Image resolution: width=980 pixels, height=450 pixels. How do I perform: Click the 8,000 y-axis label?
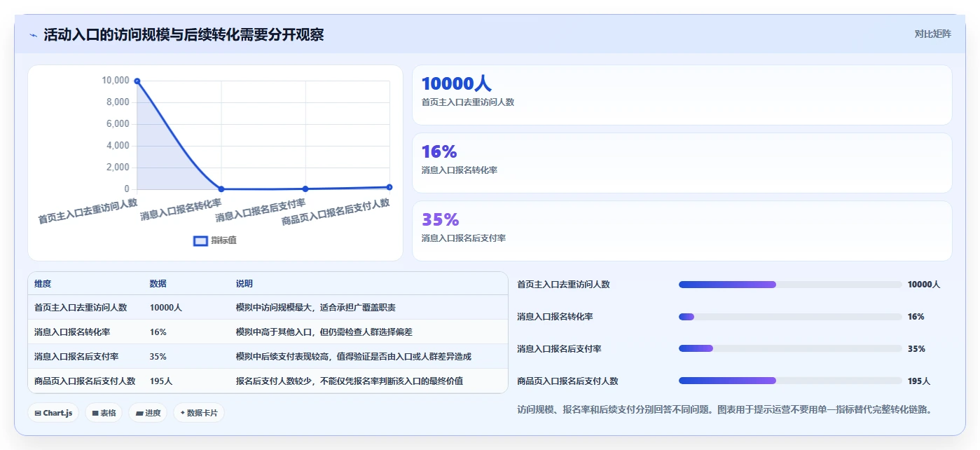(118, 102)
